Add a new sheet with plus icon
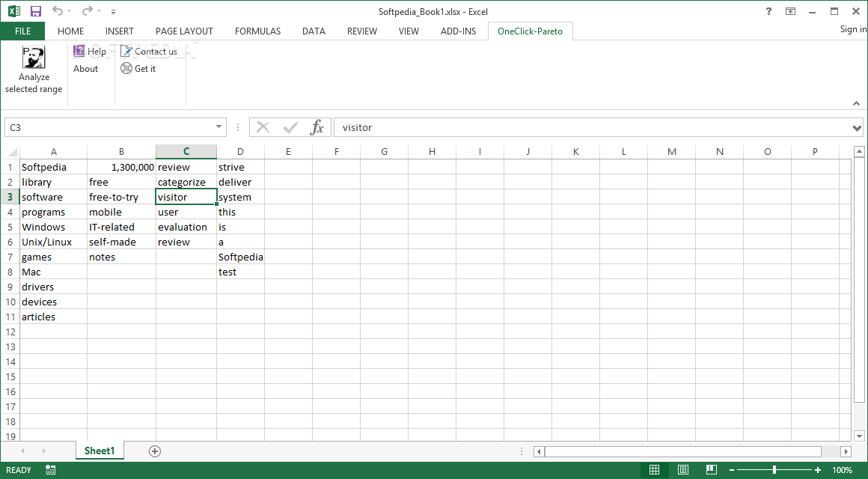 pos(154,451)
